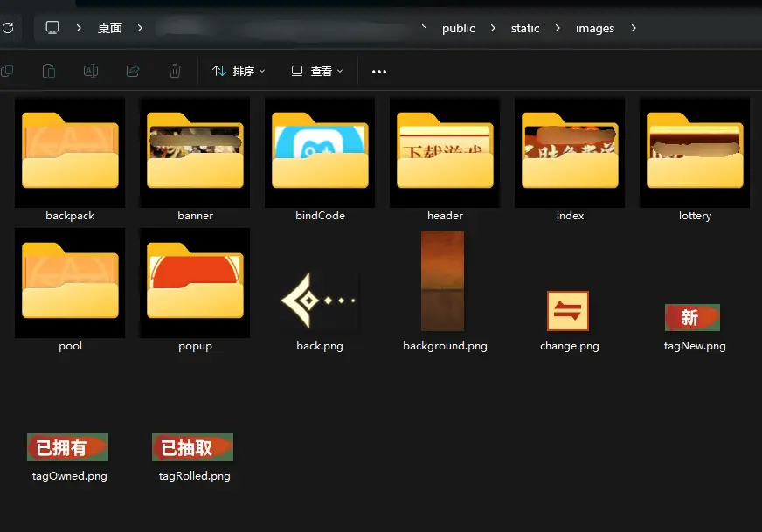Expand chevron after public breadcrumb

pos(493,28)
